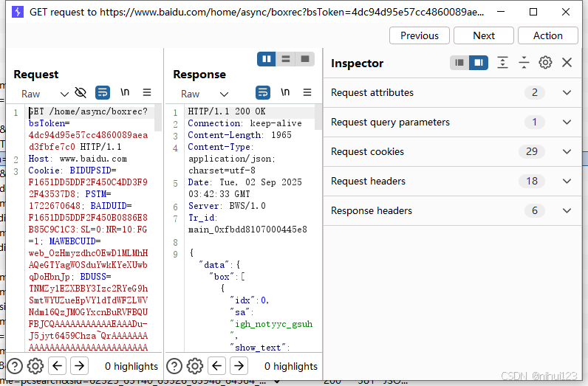Select combined tabbed layout view
588x386 pixels.
pos(305,59)
